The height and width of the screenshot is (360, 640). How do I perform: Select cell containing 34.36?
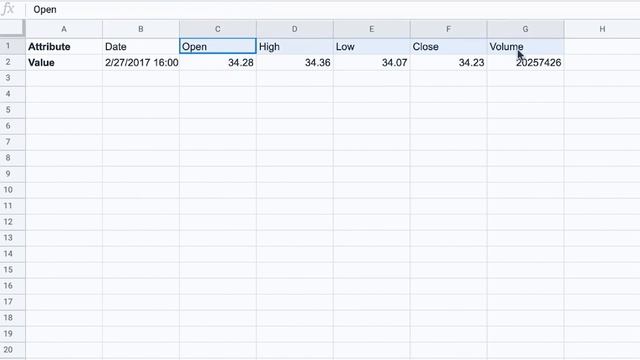(x=295, y=62)
